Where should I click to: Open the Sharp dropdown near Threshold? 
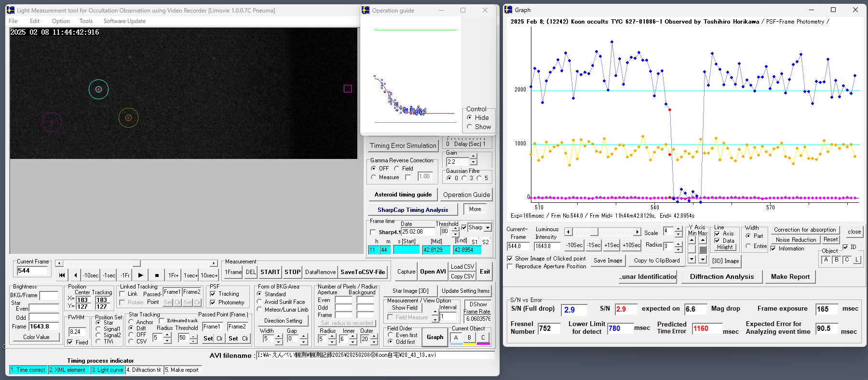488,228
